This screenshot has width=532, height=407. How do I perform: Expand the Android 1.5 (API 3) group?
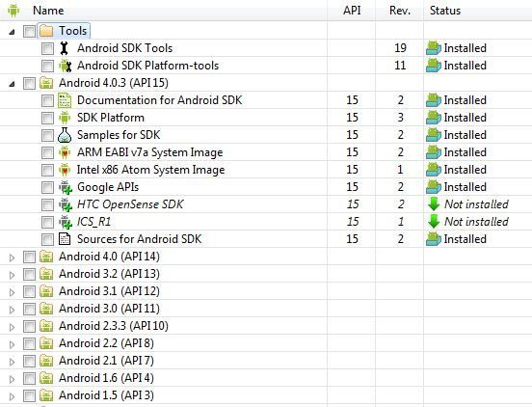pos(12,396)
